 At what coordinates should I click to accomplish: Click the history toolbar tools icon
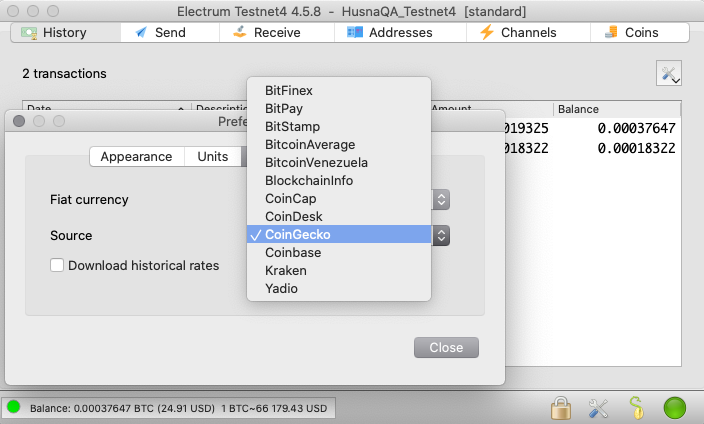tap(669, 73)
